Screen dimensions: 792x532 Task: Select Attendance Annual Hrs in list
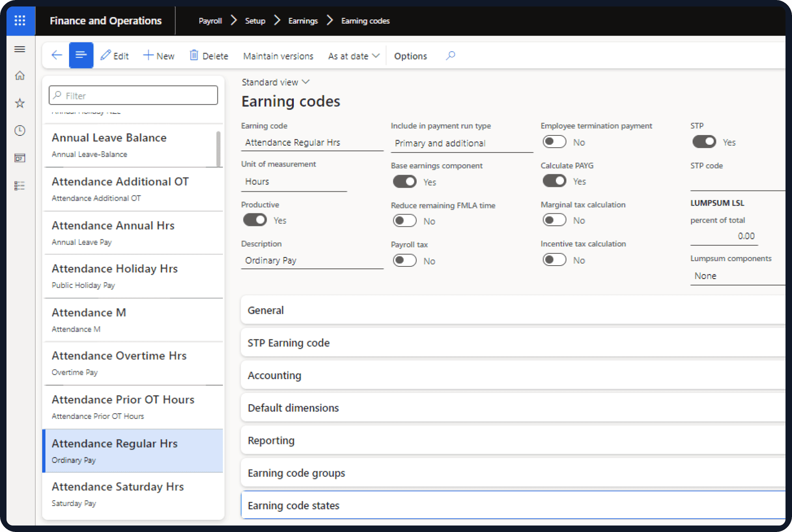coord(133,233)
